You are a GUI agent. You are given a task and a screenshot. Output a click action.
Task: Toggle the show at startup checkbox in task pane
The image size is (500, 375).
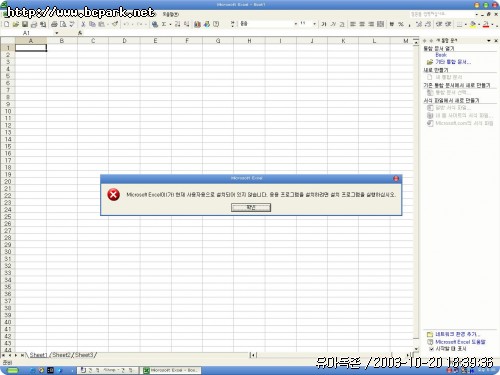[x=431, y=349]
